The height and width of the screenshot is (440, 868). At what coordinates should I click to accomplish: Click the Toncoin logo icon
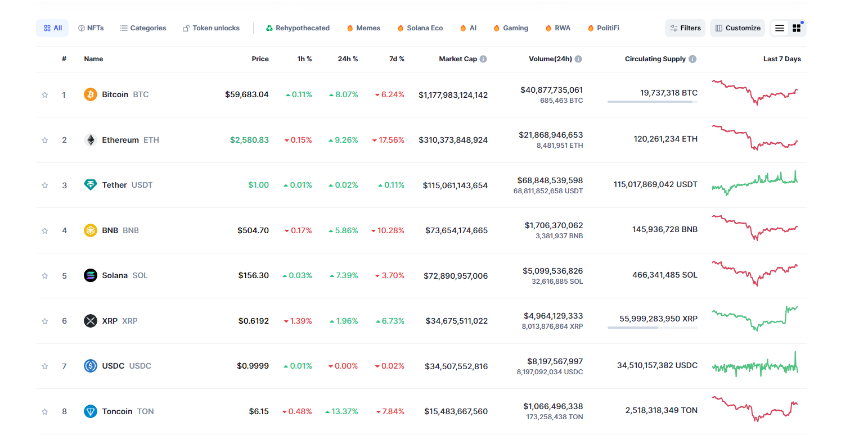pyautogui.click(x=91, y=411)
